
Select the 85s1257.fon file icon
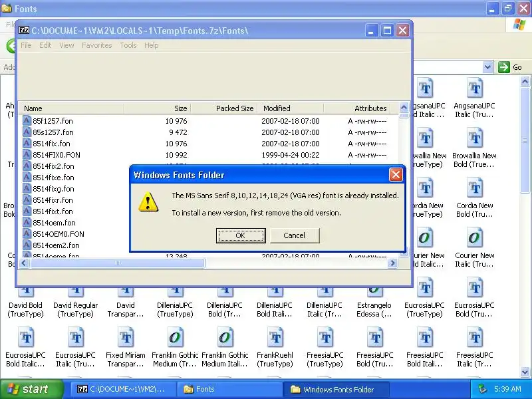tap(27, 132)
